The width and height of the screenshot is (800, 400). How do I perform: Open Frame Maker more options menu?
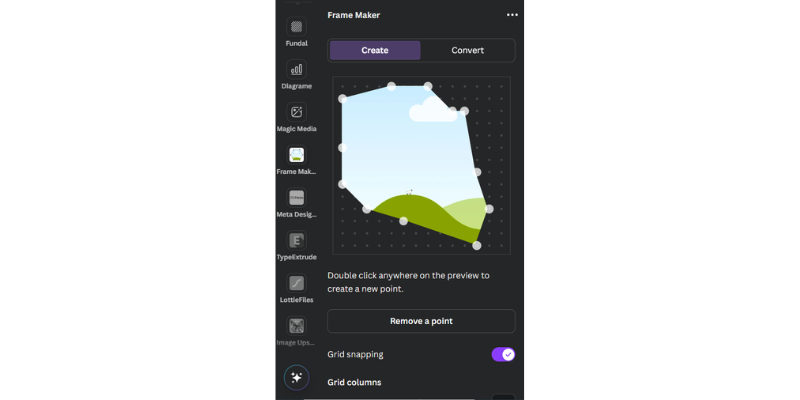tap(512, 15)
